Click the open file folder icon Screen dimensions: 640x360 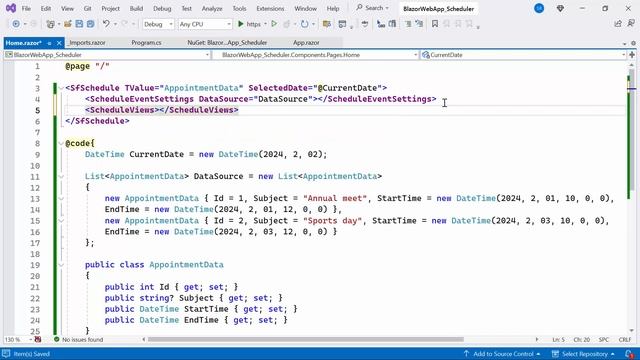point(67,24)
